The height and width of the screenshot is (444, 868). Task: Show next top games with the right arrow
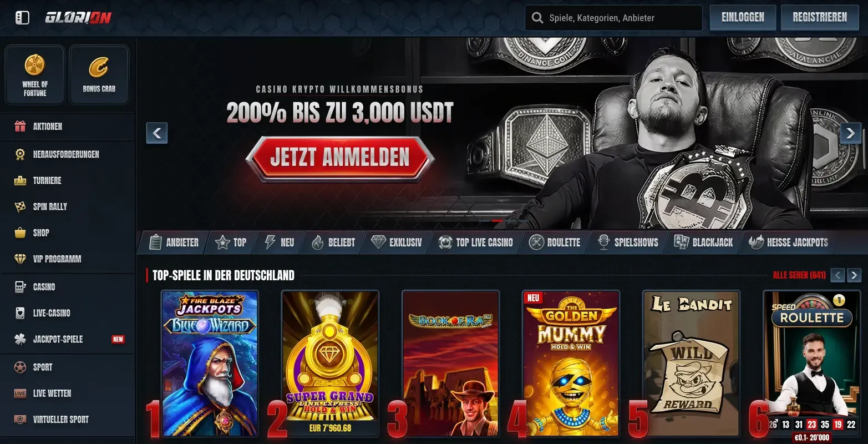pyautogui.click(x=854, y=275)
